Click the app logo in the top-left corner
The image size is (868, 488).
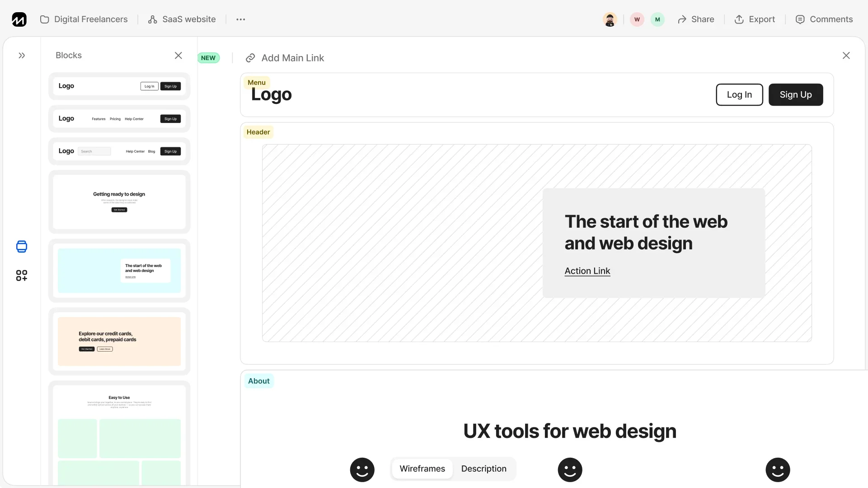19,19
